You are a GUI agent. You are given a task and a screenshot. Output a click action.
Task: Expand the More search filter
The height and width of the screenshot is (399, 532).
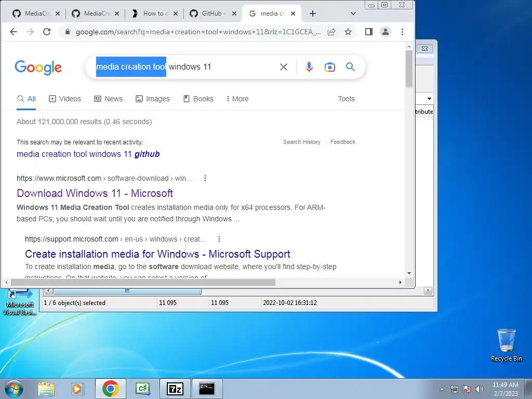pyautogui.click(x=237, y=99)
